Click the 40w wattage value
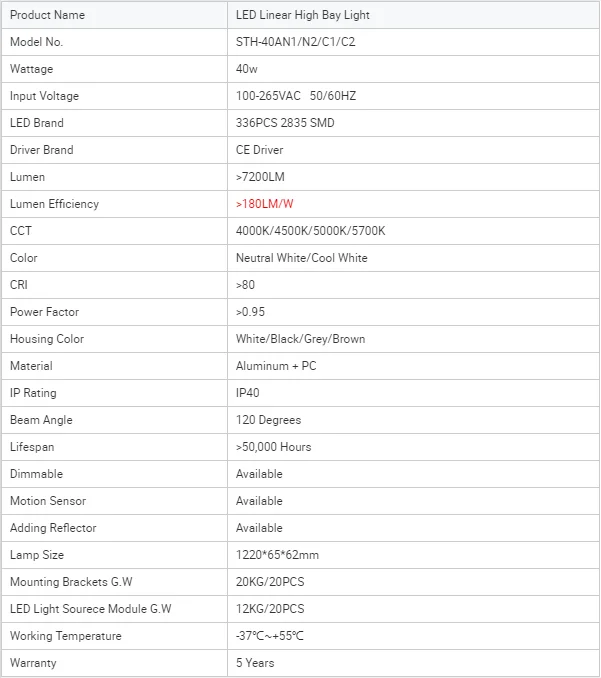This screenshot has width=601, height=678. (247, 69)
